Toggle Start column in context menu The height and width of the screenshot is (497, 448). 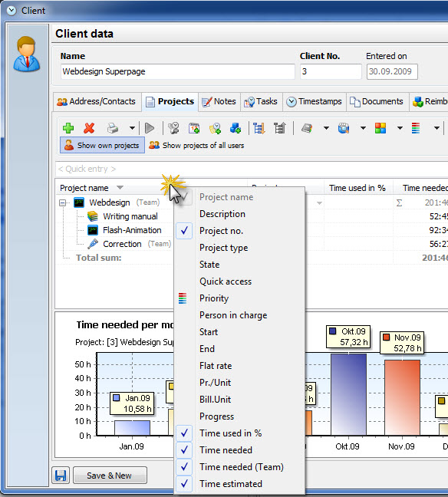click(240, 332)
